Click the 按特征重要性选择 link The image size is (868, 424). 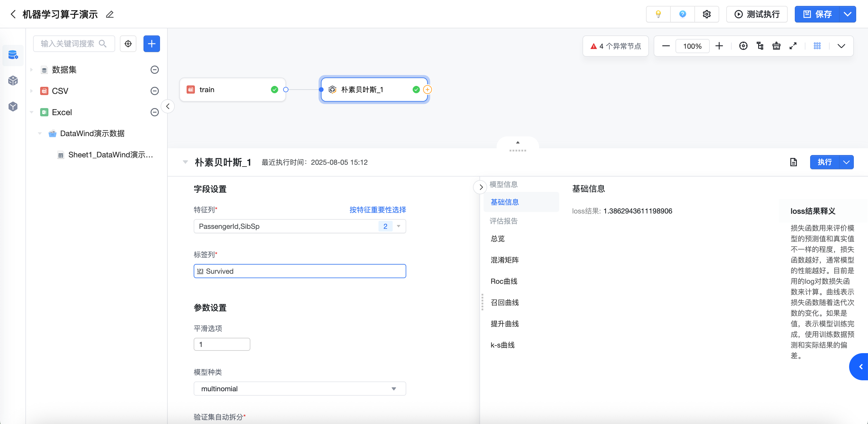377,210
